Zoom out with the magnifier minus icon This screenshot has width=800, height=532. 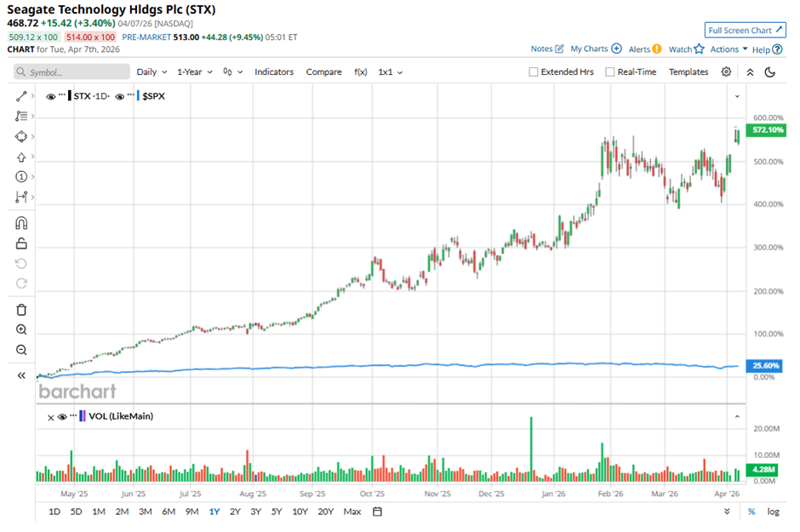22,350
